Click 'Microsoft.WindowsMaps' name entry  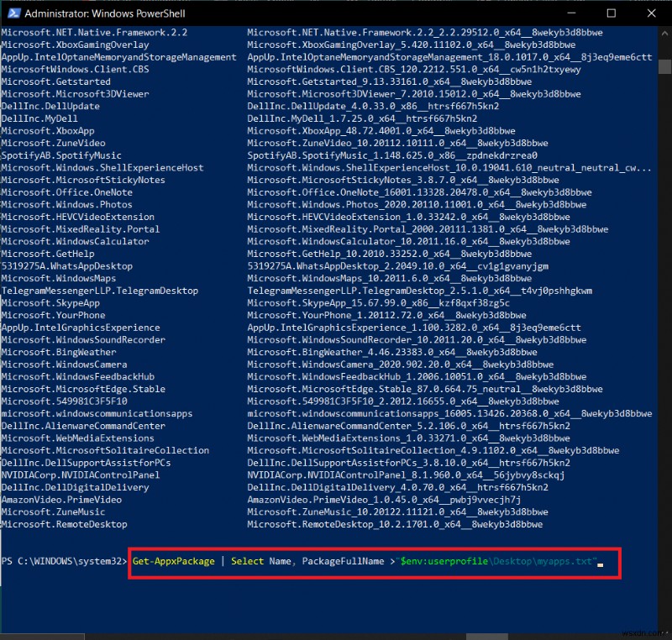pos(58,279)
